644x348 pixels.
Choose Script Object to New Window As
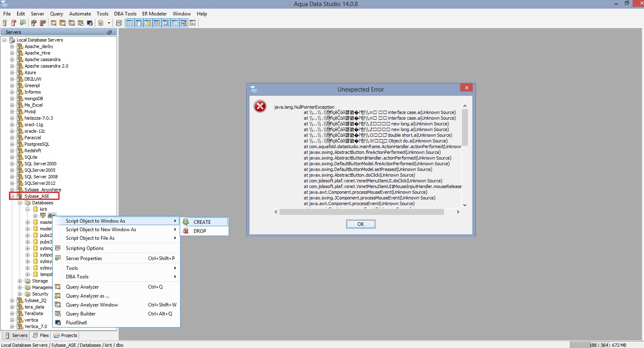click(x=116, y=230)
